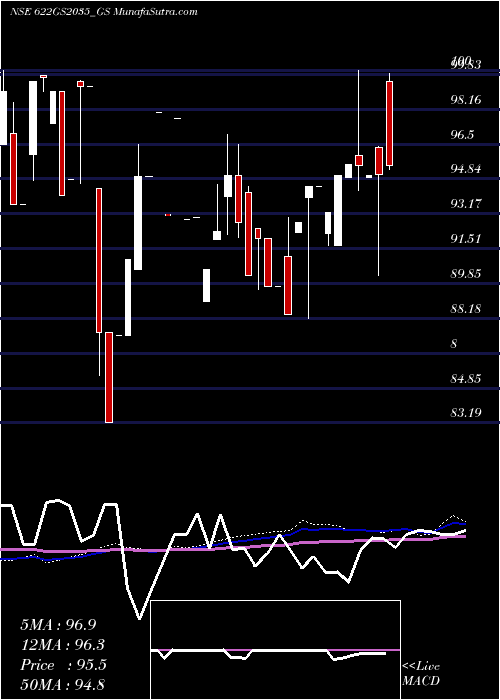This screenshot has height=700, width=500.
Task: Click the 50MA : 94.8 value
Action: pyautogui.click(x=62, y=684)
